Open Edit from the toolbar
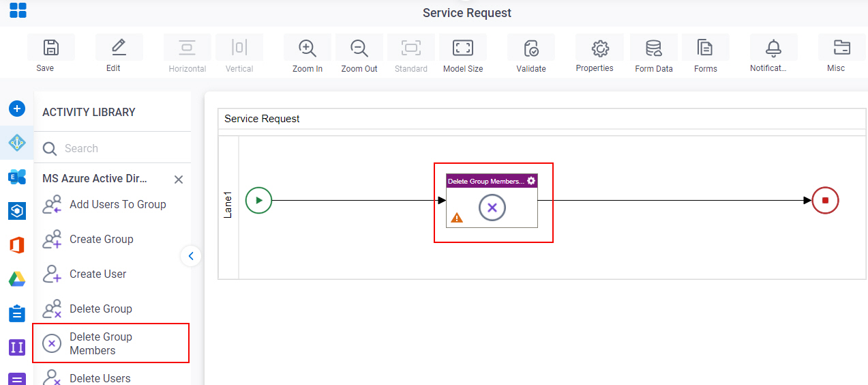Screen dimensions: 868x385 119,48
